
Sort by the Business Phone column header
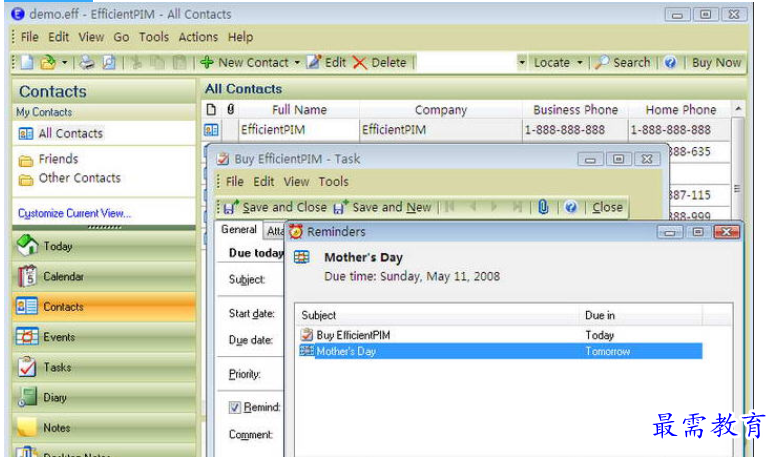(575, 110)
